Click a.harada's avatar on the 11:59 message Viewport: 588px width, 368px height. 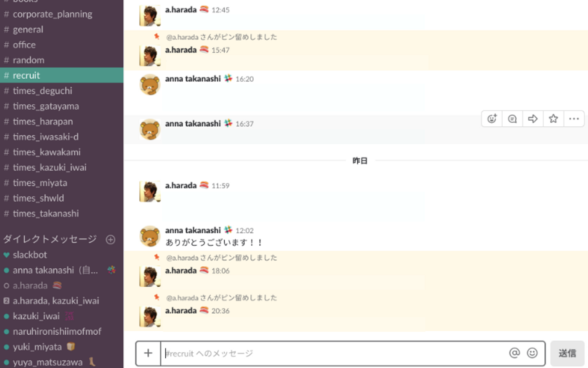[x=150, y=191]
